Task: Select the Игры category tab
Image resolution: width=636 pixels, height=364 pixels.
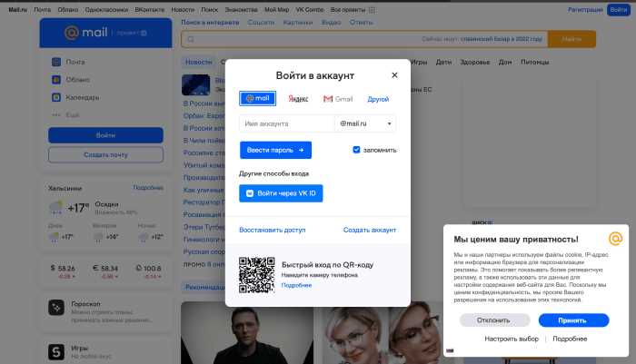Action: pyautogui.click(x=419, y=62)
